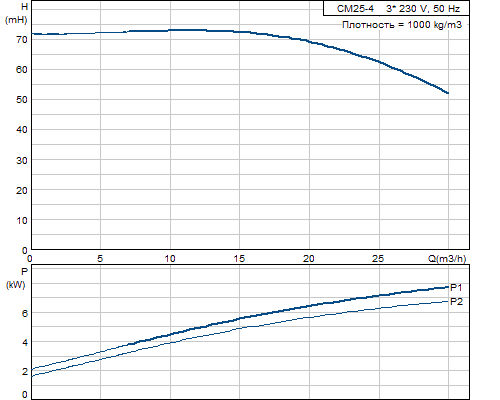Click the 70 tick on the head axis
This screenshot has width=500, height=400.
(x=22, y=40)
